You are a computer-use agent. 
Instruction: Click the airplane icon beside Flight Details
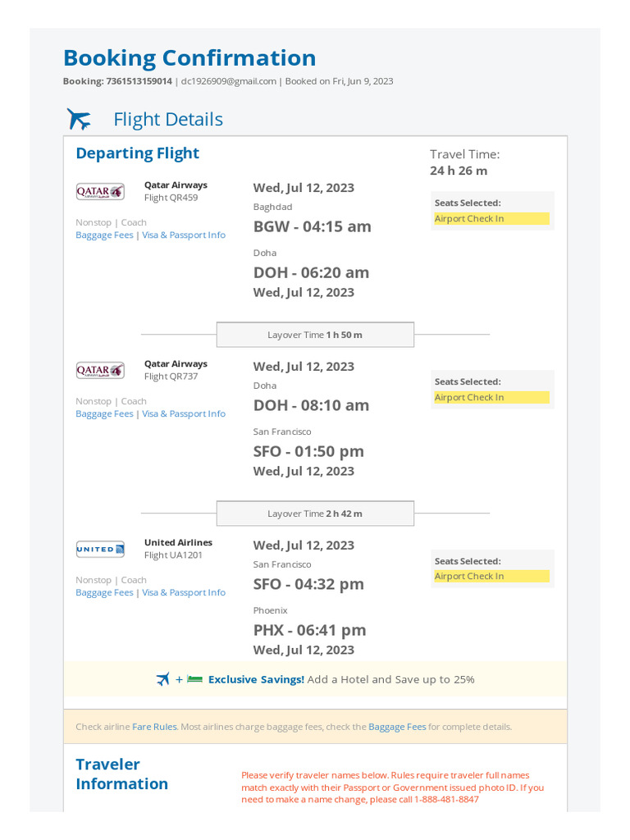coord(79,120)
